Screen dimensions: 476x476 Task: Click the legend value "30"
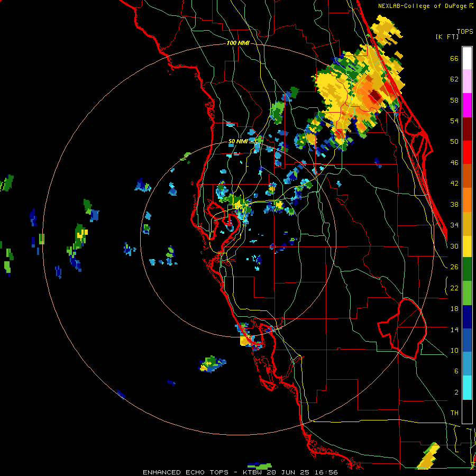coord(454,246)
